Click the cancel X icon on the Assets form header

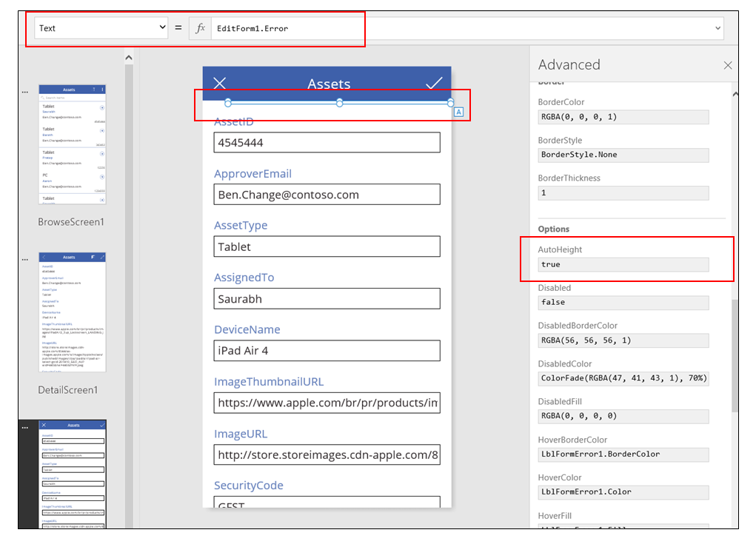[x=220, y=83]
